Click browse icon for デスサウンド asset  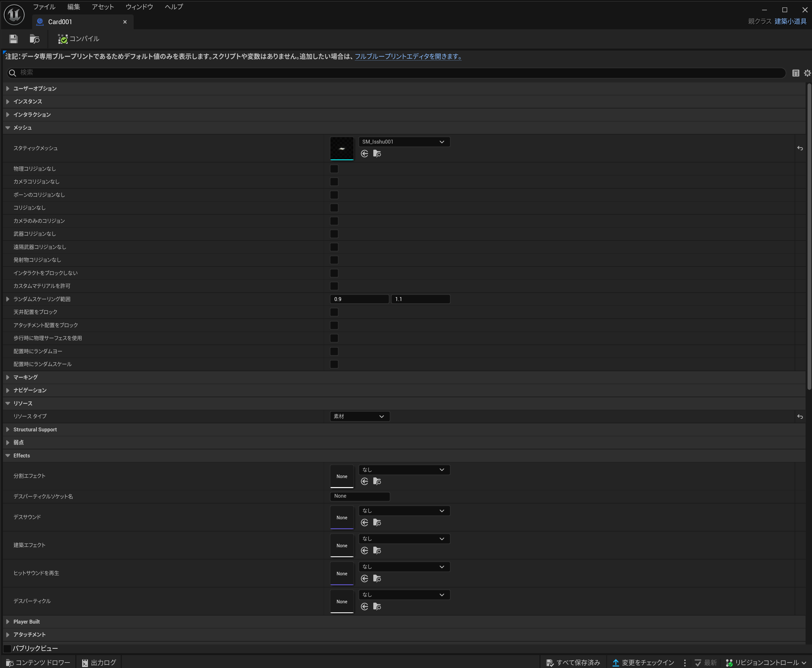pyautogui.click(x=377, y=522)
